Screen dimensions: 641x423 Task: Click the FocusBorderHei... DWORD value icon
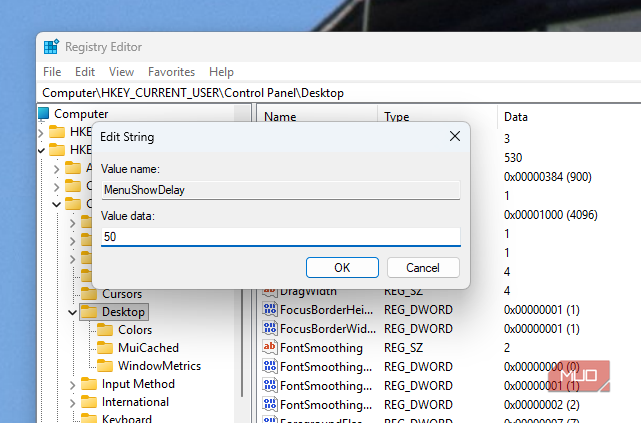[x=270, y=309]
